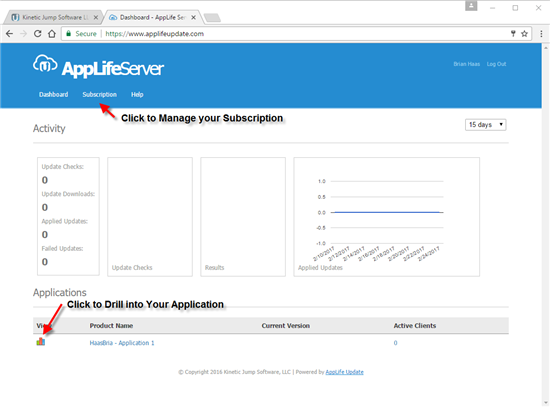Click the saved password key icon

(x=513, y=34)
